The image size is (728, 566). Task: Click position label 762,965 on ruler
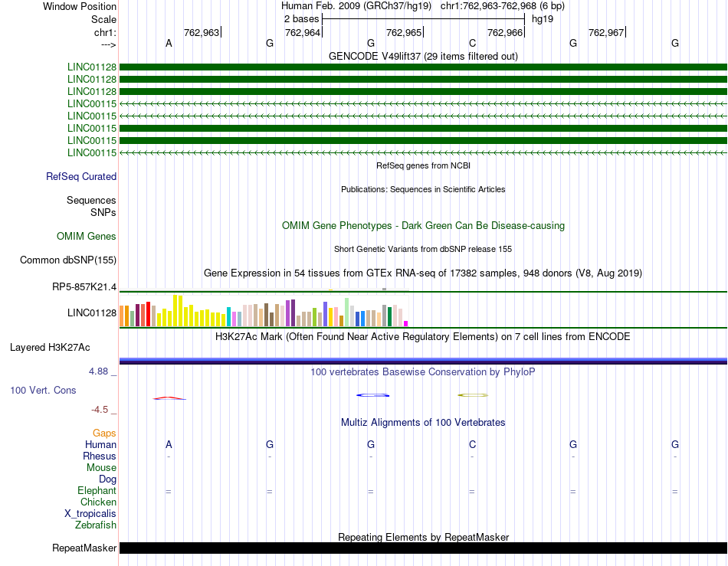404,32
